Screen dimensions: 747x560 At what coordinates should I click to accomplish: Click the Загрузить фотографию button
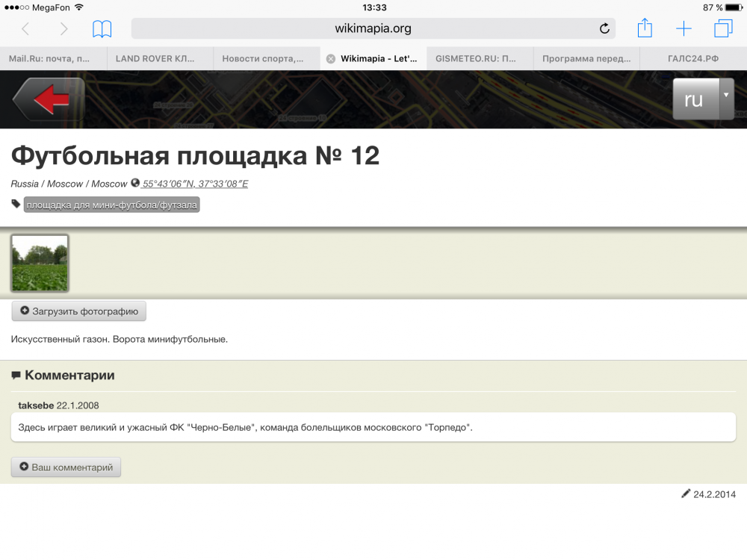point(79,311)
